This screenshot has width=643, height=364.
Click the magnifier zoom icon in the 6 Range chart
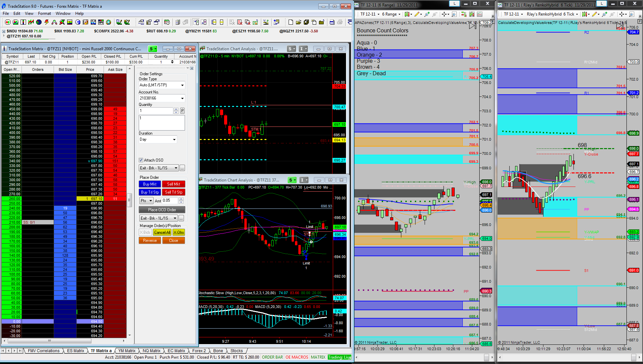tap(454, 14)
